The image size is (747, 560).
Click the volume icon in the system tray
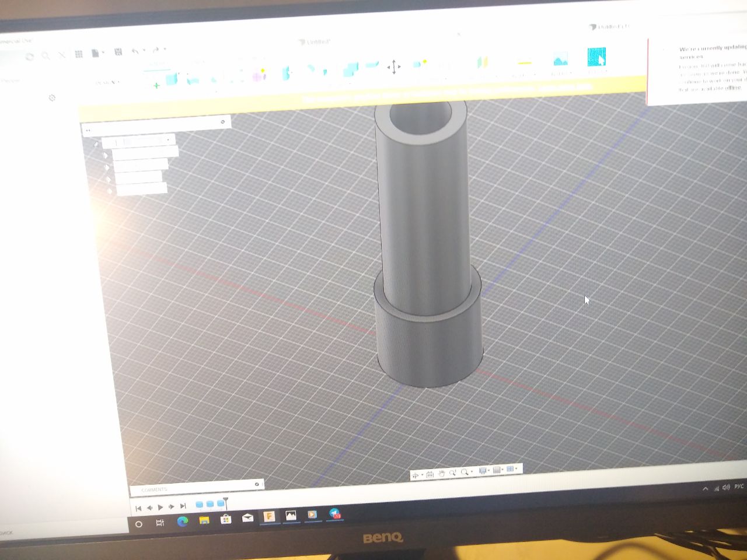(726, 487)
